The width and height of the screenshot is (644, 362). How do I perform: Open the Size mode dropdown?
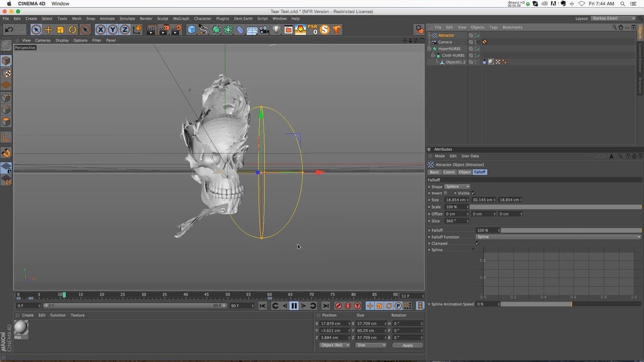click(x=371, y=345)
